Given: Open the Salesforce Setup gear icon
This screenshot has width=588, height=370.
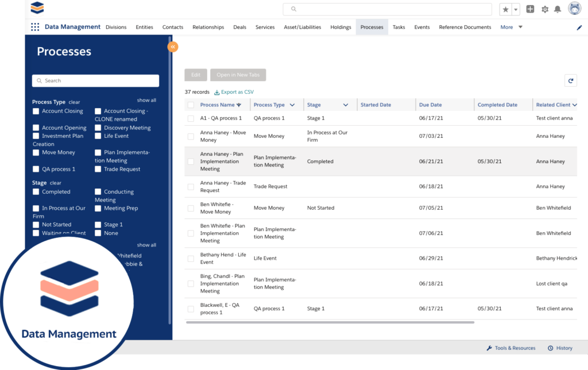Looking at the screenshot, I should tap(544, 9).
